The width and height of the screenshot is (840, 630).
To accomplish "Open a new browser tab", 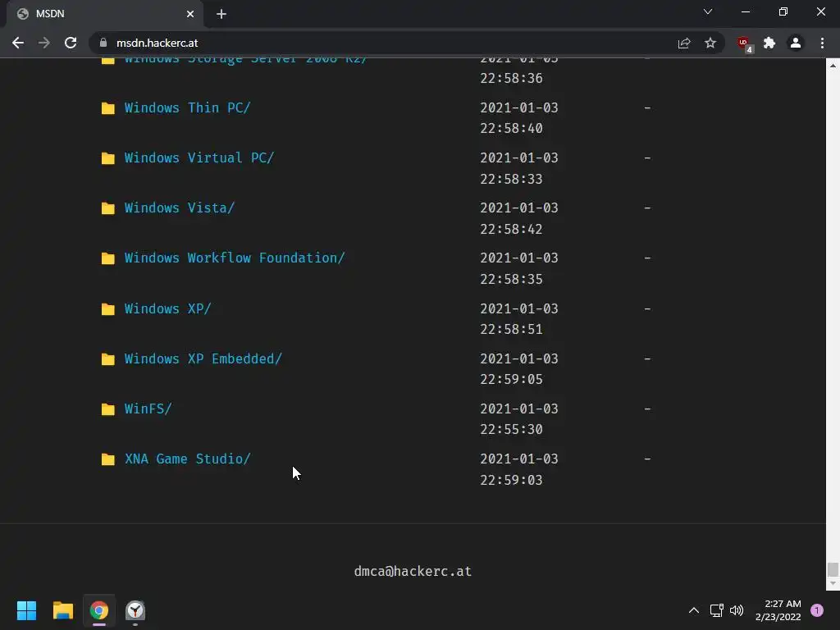I will pyautogui.click(x=221, y=14).
